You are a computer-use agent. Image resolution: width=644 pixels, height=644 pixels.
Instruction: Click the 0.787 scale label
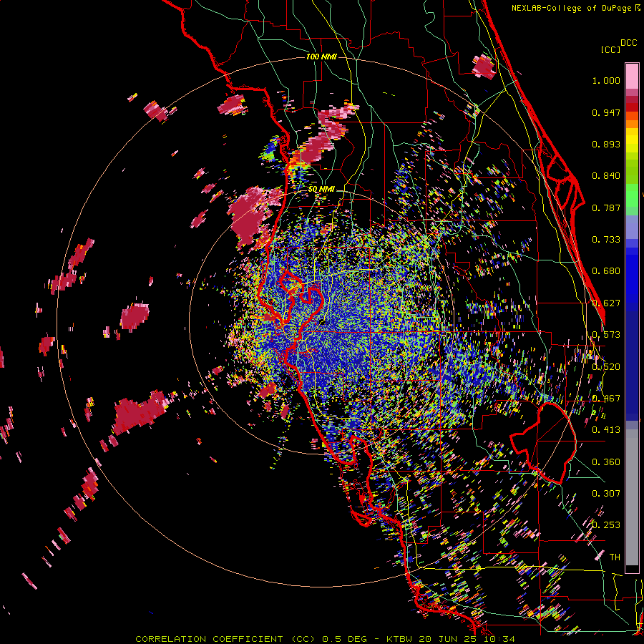[606, 208]
